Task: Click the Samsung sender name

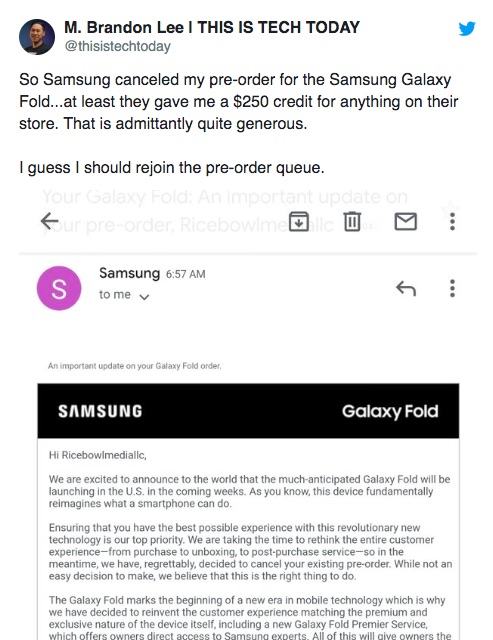Action: point(129,273)
